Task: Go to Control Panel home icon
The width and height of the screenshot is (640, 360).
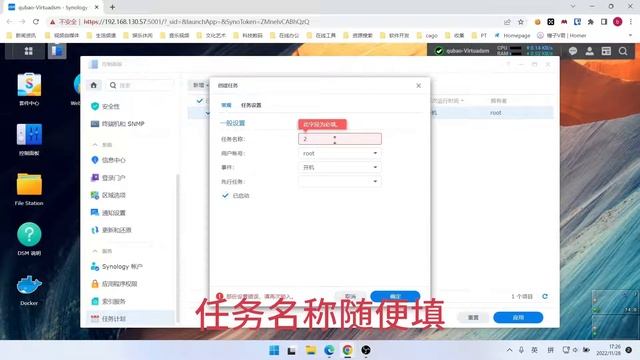Action: tap(93, 85)
